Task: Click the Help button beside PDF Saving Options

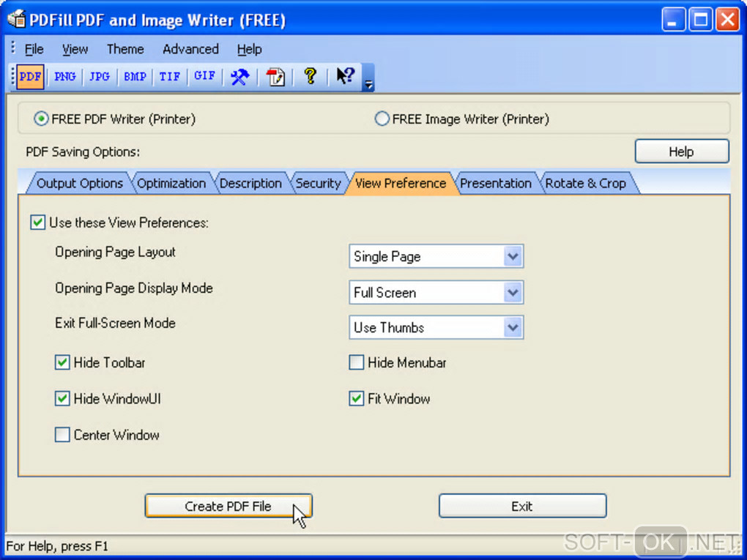Action: [682, 152]
